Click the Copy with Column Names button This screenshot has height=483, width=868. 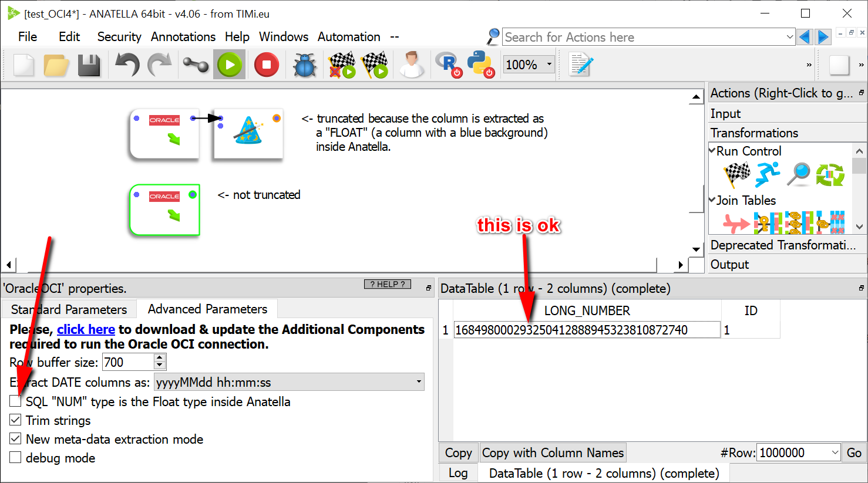click(x=553, y=452)
